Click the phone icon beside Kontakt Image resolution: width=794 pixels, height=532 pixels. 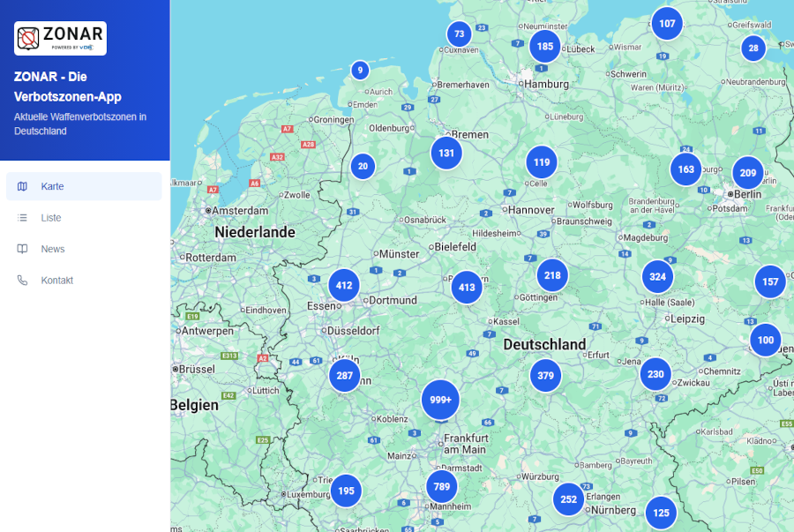pyautogui.click(x=23, y=281)
